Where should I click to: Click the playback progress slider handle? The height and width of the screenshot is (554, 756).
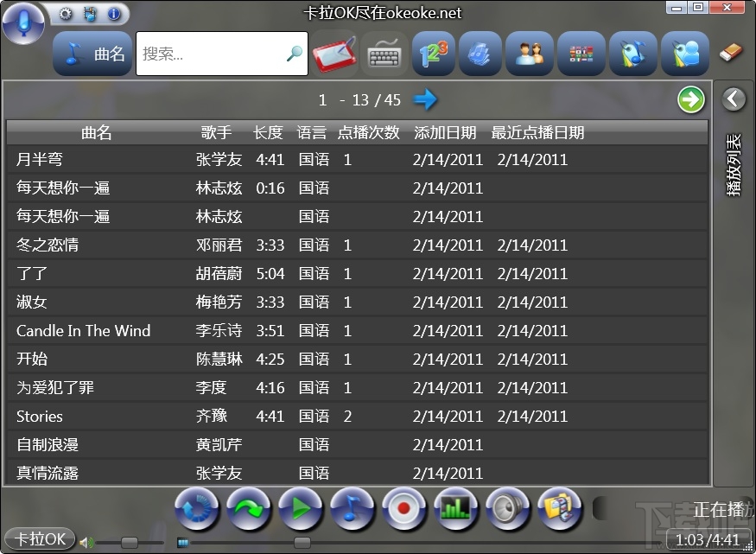pos(302,543)
